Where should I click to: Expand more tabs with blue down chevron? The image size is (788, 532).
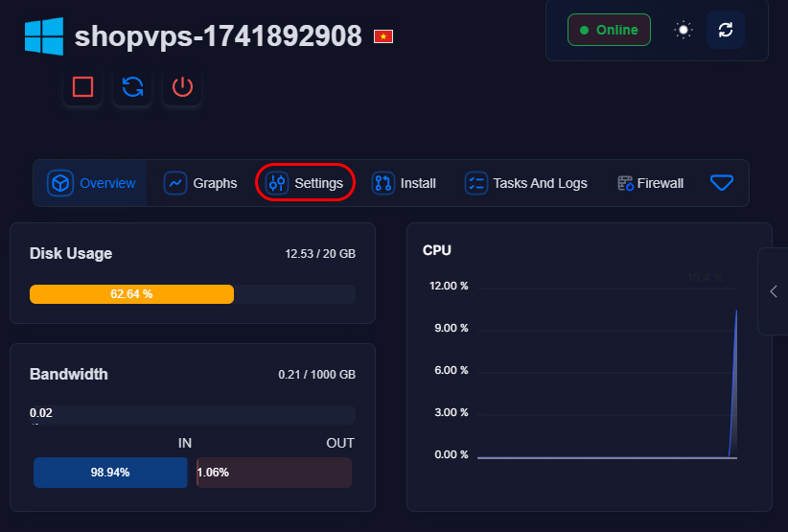pyautogui.click(x=722, y=182)
